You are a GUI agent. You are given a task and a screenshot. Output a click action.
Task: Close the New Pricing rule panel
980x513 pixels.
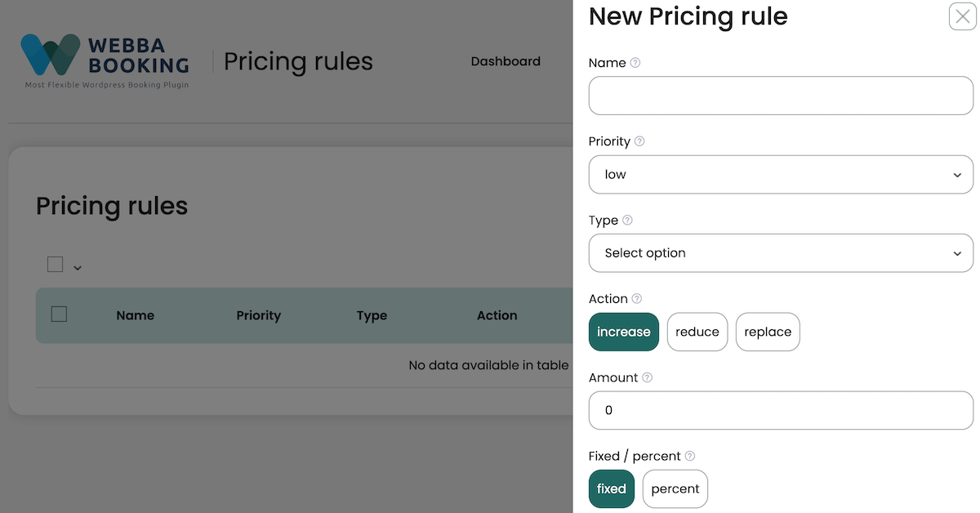click(963, 16)
